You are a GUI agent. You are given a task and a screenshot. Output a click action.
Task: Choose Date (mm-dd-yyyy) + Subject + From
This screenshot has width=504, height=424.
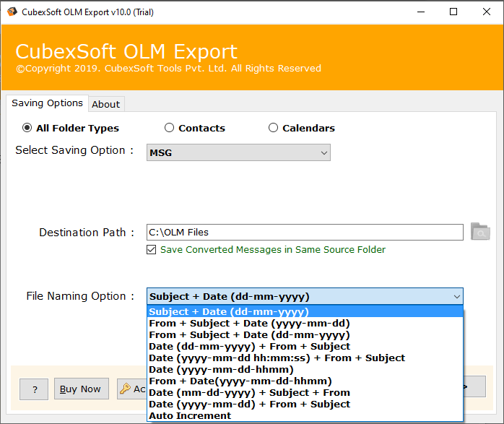305,392
